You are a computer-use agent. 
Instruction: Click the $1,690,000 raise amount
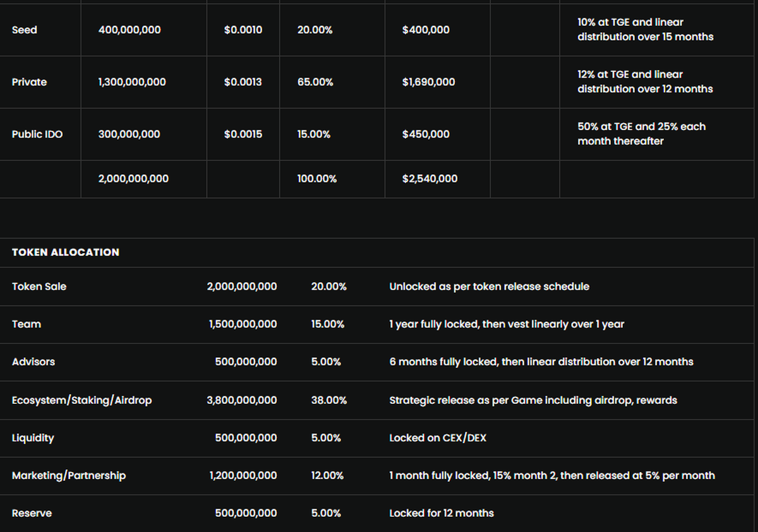428,82
